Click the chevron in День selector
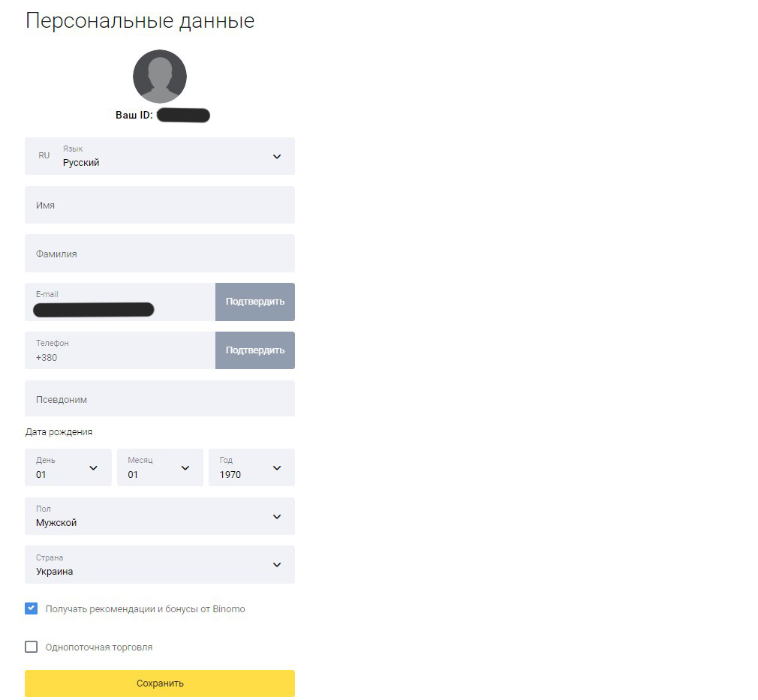Screen dimensions: 758x700 click(x=93, y=468)
